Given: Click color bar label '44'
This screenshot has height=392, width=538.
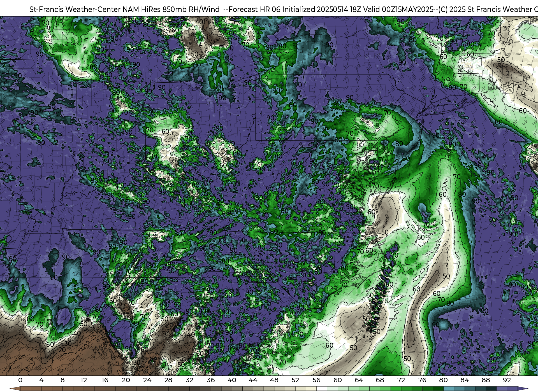Looking at the screenshot, I should tap(253, 380).
